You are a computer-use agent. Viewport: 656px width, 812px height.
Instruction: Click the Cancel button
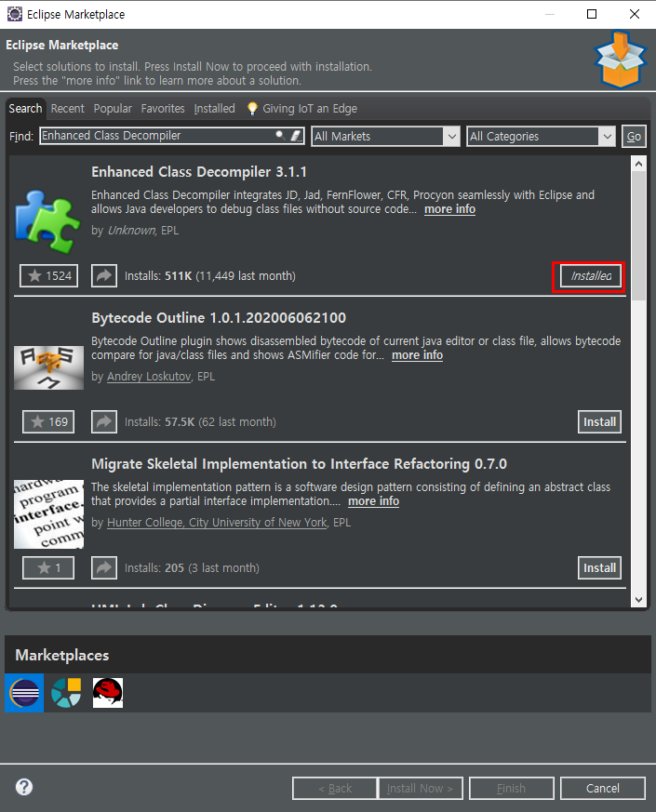coord(603,788)
